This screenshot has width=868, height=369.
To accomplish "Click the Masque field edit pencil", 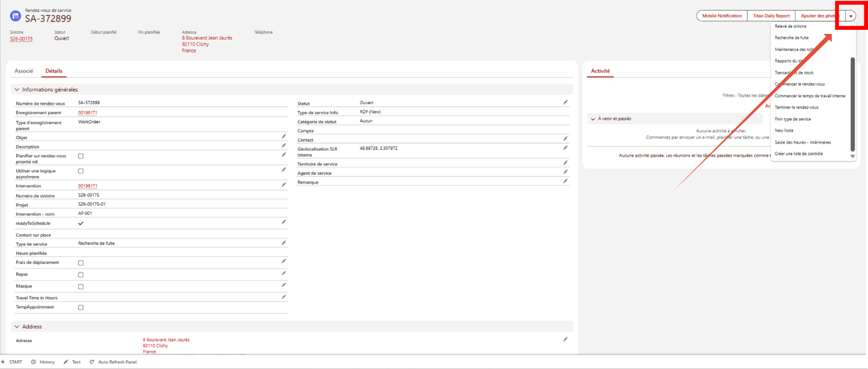I will (x=284, y=285).
